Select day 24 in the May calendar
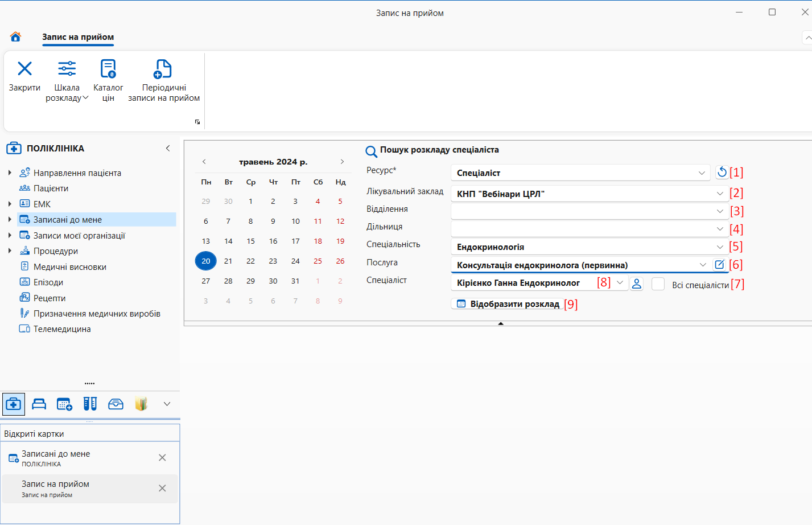Screen dimensions: 812x525 pyautogui.click(x=295, y=261)
